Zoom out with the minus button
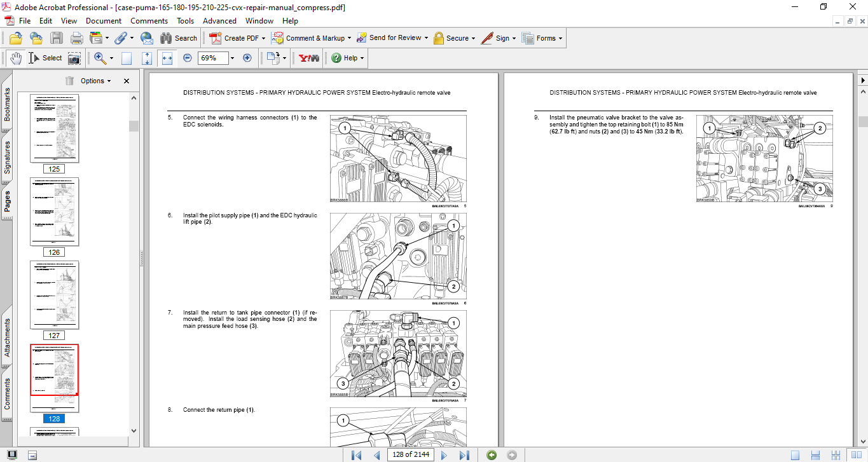The image size is (868, 462). pyautogui.click(x=188, y=58)
